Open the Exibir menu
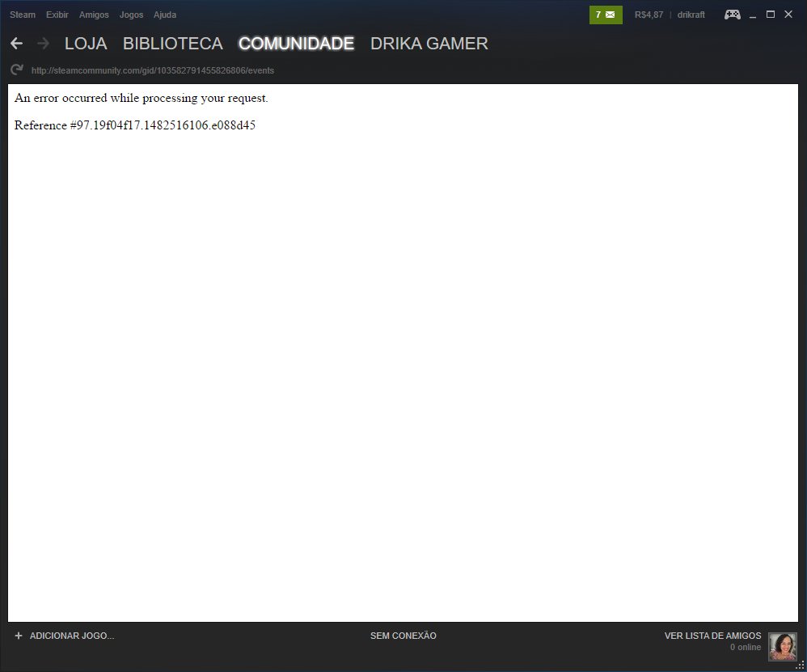 (x=57, y=15)
